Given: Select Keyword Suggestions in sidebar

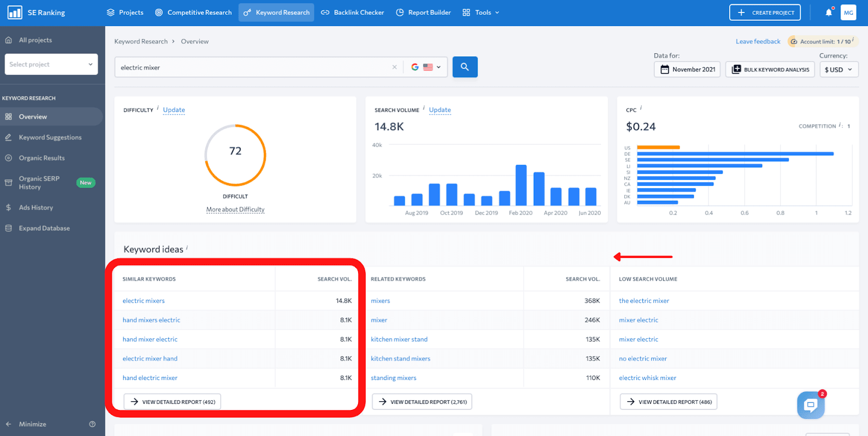Looking at the screenshot, I should pyautogui.click(x=50, y=137).
